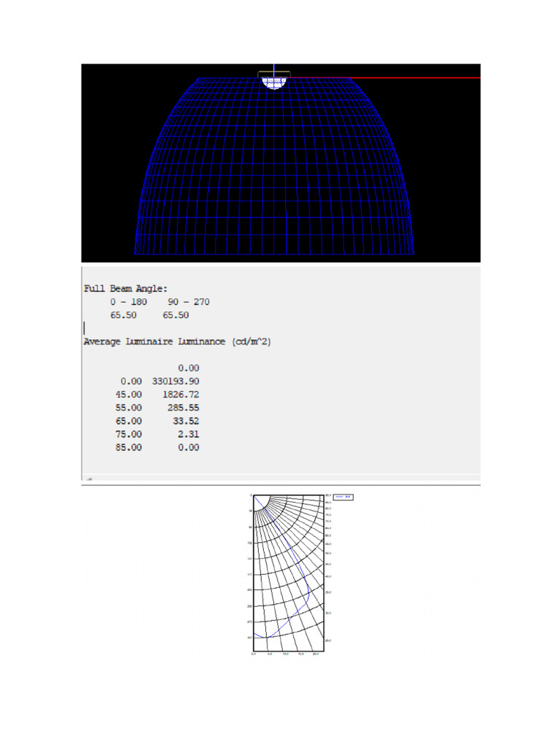Click the Full Beam Angle heading
The width and height of the screenshot is (560, 747).
click(125, 288)
